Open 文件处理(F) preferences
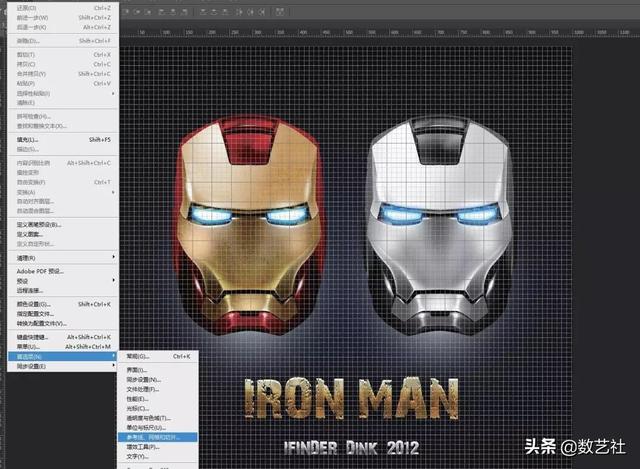This screenshot has width=640, height=469. [158, 389]
